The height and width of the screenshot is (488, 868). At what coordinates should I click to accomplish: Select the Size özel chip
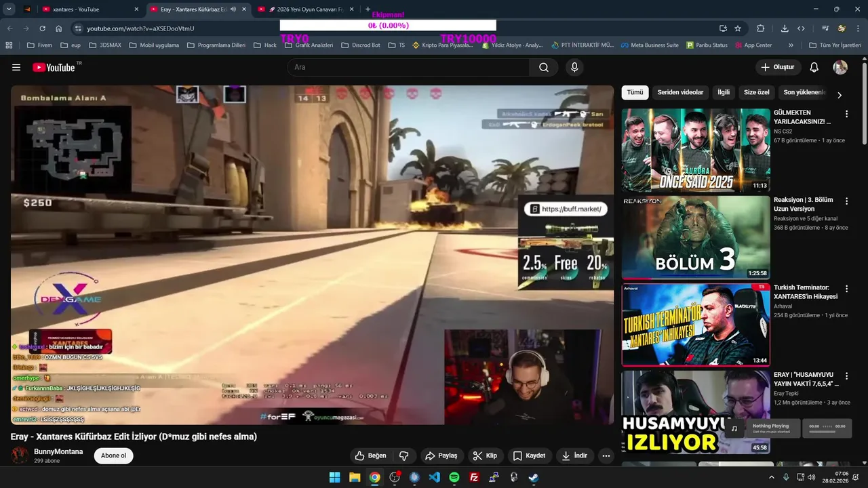[757, 92]
